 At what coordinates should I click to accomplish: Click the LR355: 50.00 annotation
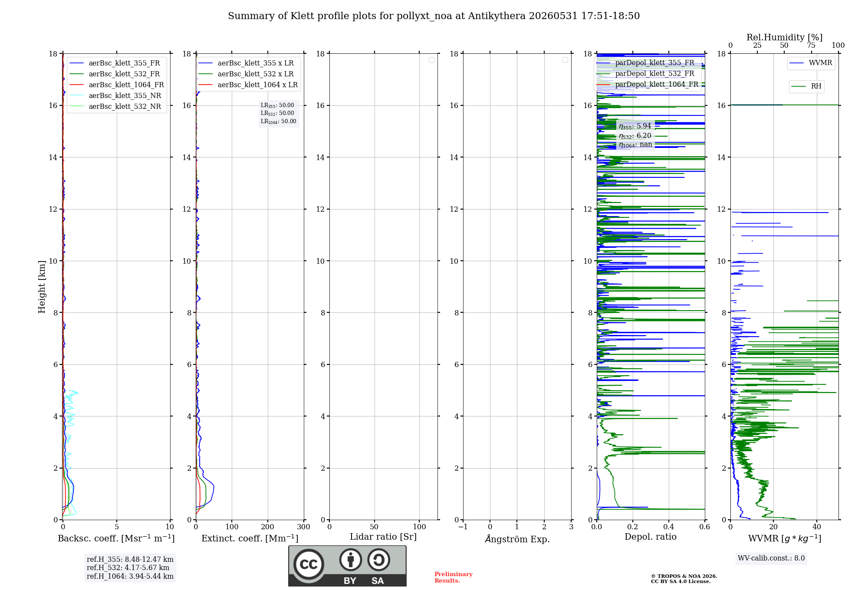277,105
